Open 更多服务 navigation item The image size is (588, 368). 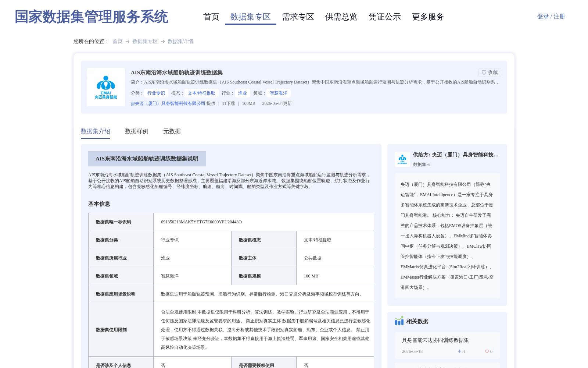click(x=428, y=17)
